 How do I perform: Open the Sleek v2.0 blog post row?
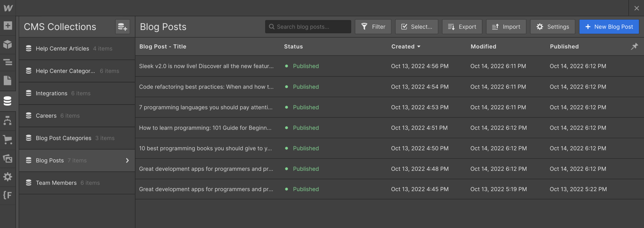point(206,66)
